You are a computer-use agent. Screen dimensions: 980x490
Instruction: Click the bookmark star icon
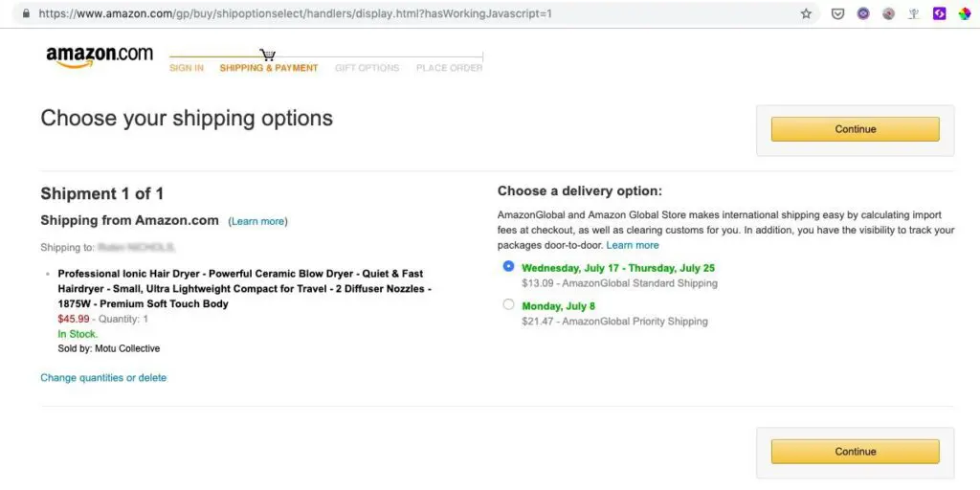806,14
